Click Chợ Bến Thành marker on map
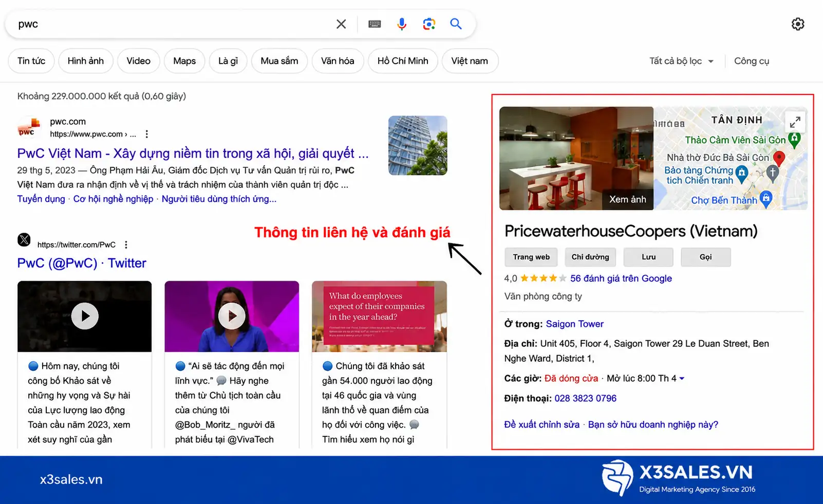Viewport: 823px width, 504px height. (x=766, y=199)
